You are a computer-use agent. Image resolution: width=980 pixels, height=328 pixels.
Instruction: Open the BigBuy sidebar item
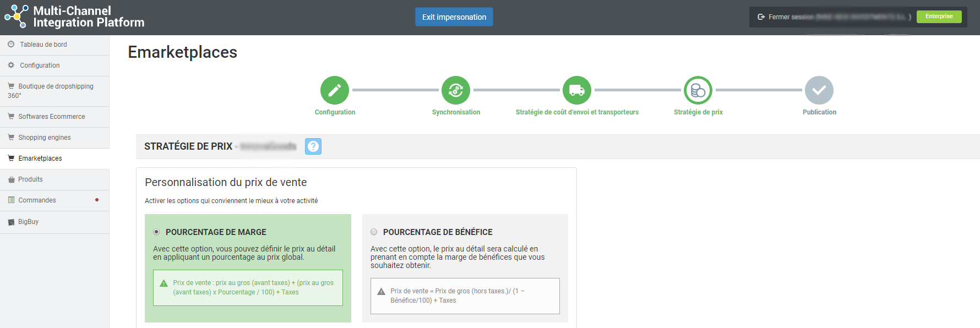point(28,222)
